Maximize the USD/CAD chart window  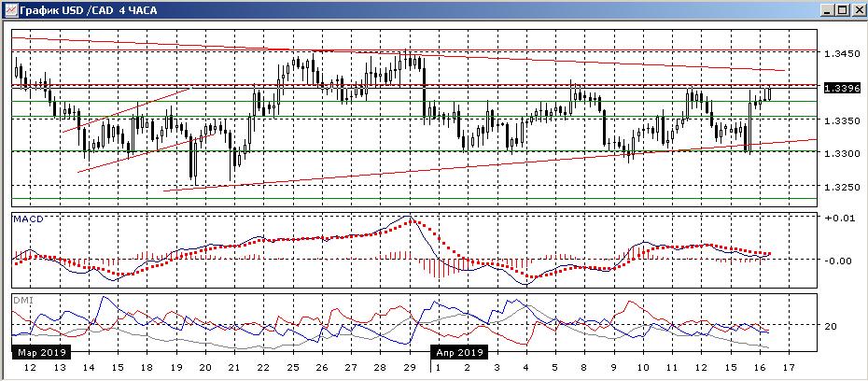pos(842,9)
